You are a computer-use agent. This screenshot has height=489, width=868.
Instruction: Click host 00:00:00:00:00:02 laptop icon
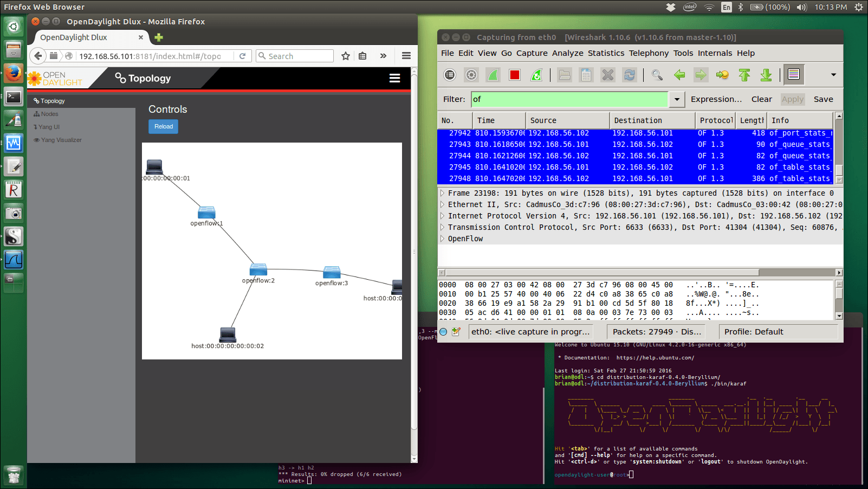click(228, 334)
